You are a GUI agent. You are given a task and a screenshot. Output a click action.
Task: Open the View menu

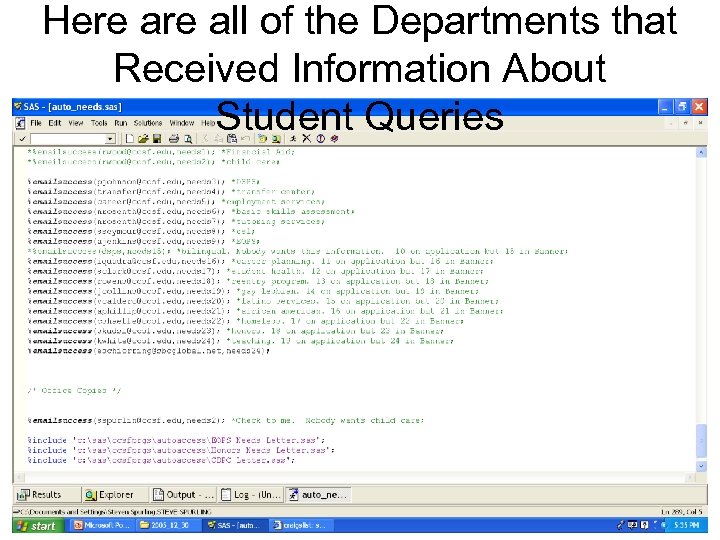[x=76, y=123]
